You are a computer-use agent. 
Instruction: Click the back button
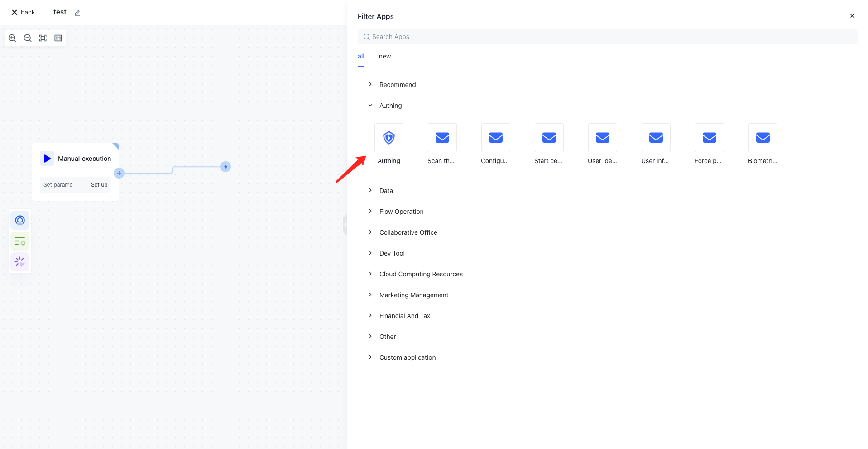[23, 12]
